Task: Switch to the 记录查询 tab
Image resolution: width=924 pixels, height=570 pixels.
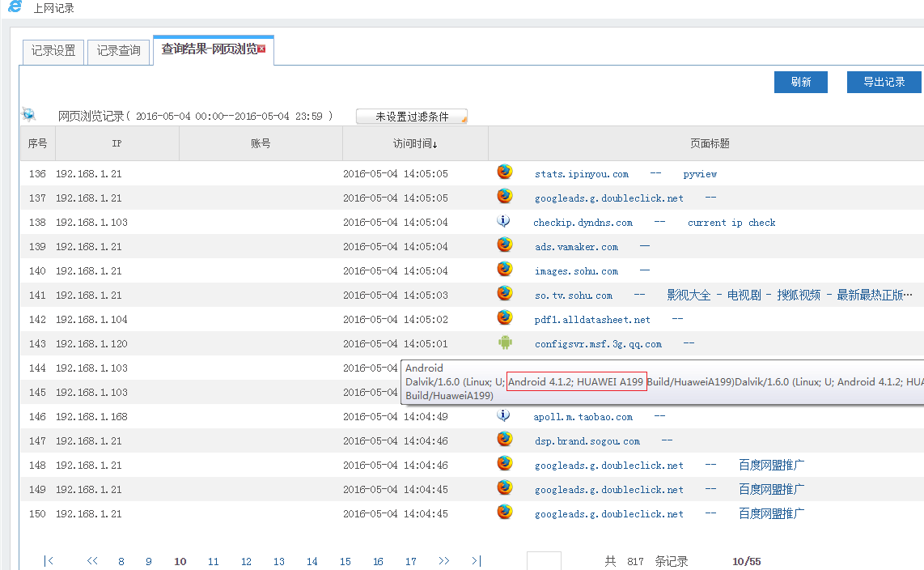Action: [x=119, y=51]
